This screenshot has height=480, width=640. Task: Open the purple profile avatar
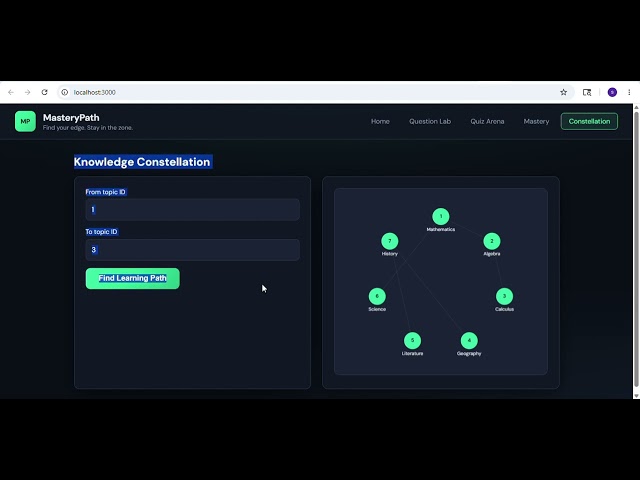[612, 92]
